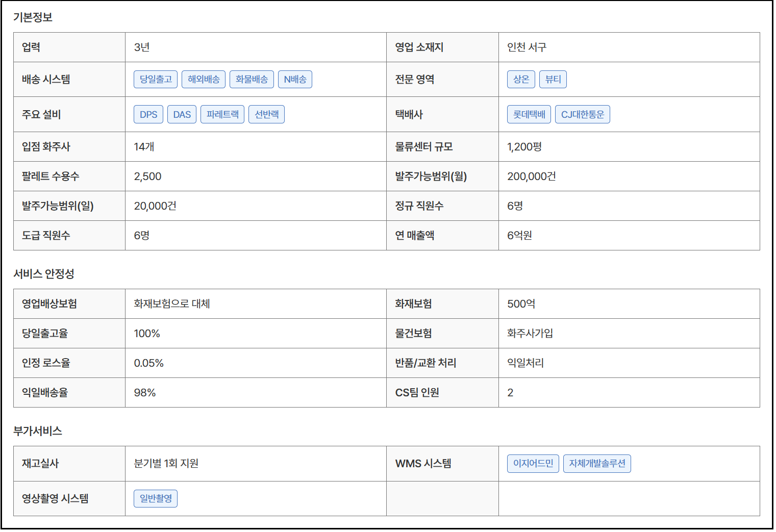Click the 화재보험으로 대체 value cell
This screenshot has width=776, height=532.
click(172, 304)
